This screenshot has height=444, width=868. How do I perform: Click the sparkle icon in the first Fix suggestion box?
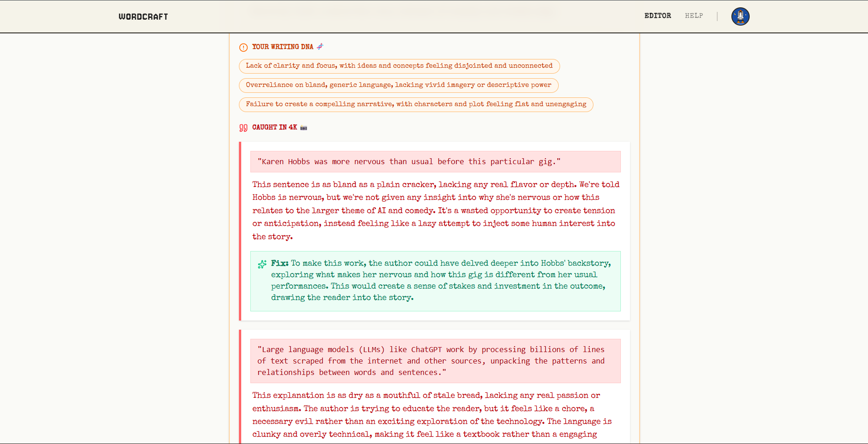[x=262, y=264]
